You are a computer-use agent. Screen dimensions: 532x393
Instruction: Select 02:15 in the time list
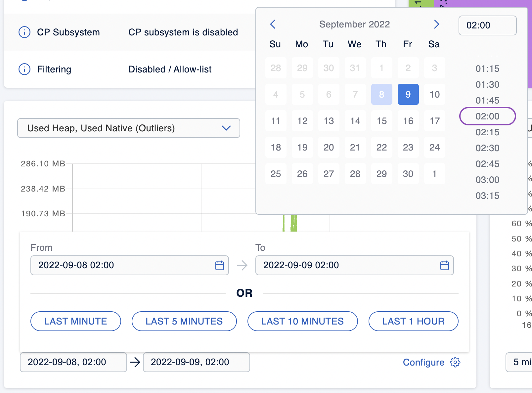coord(487,132)
